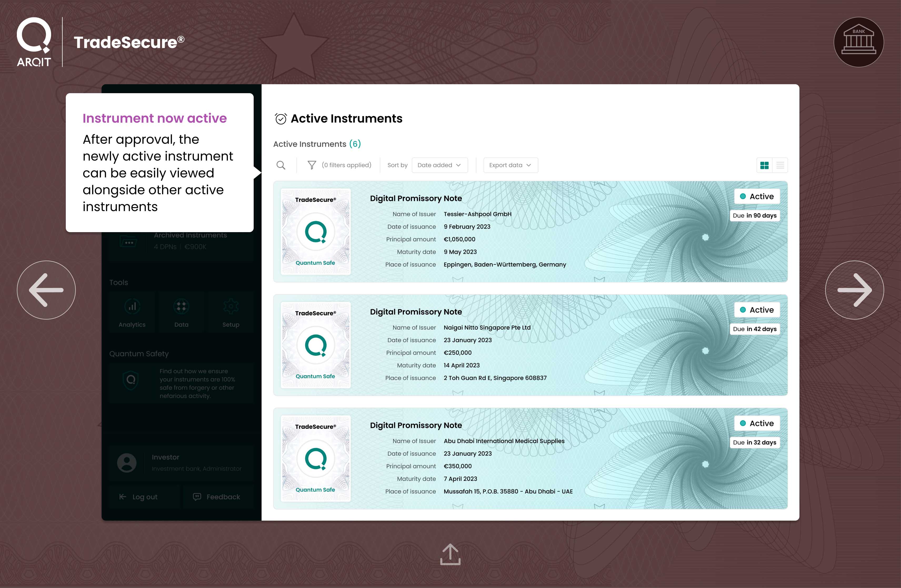Click '(0 filters applied)' text
Screen dimensions: 901x588
pyautogui.click(x=346, y=165)
